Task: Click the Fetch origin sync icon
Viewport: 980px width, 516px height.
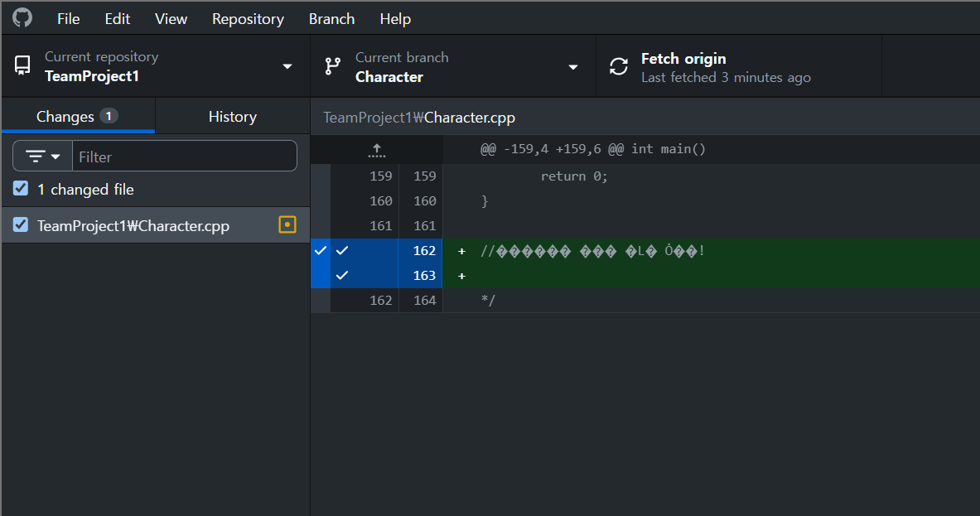Action: click(x=619, y=66)
